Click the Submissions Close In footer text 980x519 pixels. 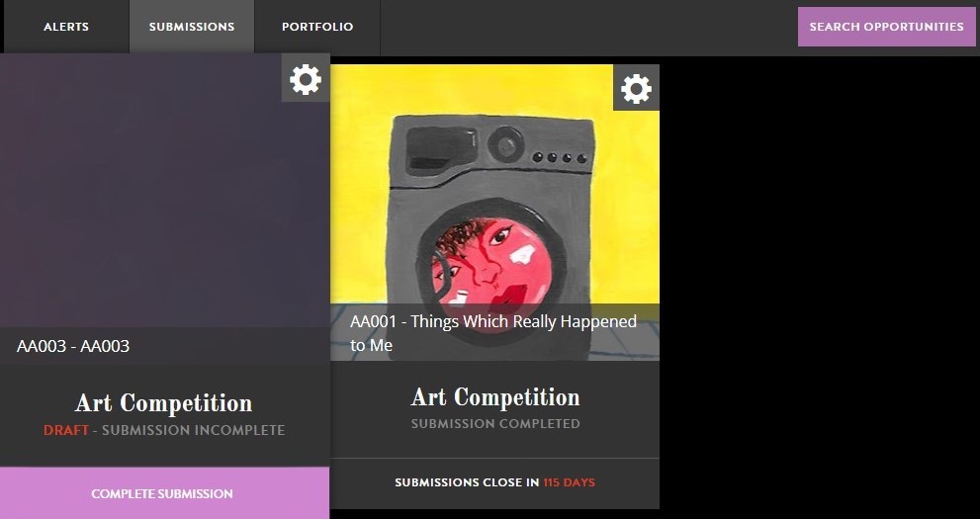(x=467, y=482)
